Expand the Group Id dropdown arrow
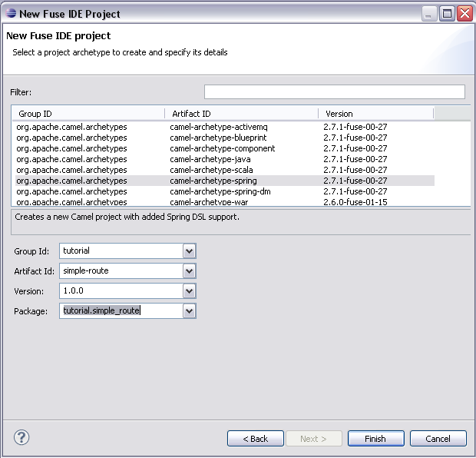Image resolution: width=476 pixels, height=458 pixels. (189, 251)
